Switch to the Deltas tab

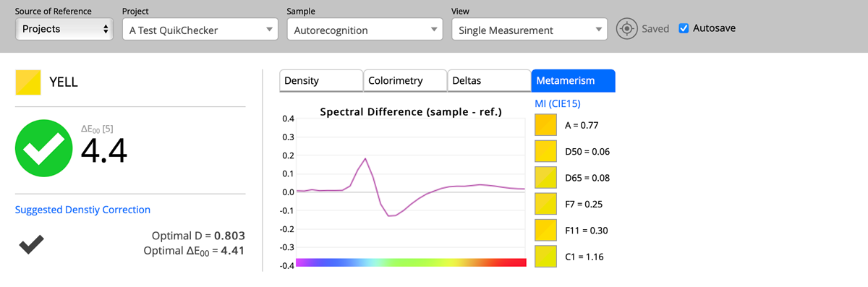(x=489, y=80)
